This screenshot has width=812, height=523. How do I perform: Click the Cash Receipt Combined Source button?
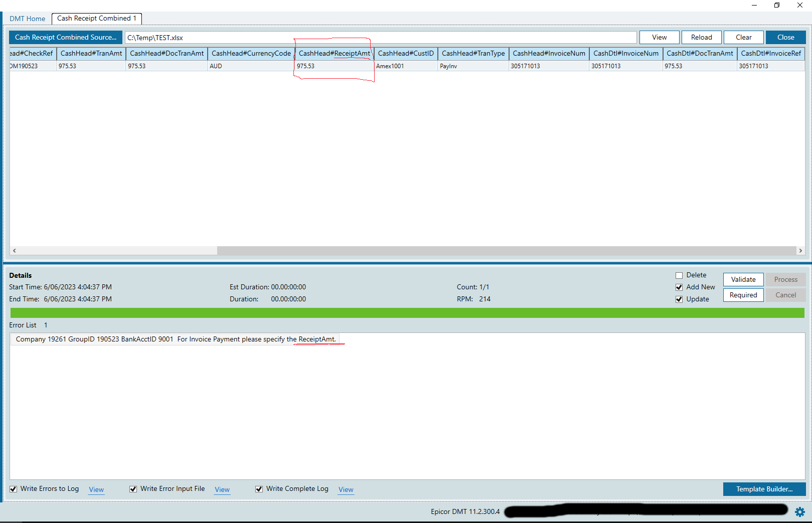point(65,37)
